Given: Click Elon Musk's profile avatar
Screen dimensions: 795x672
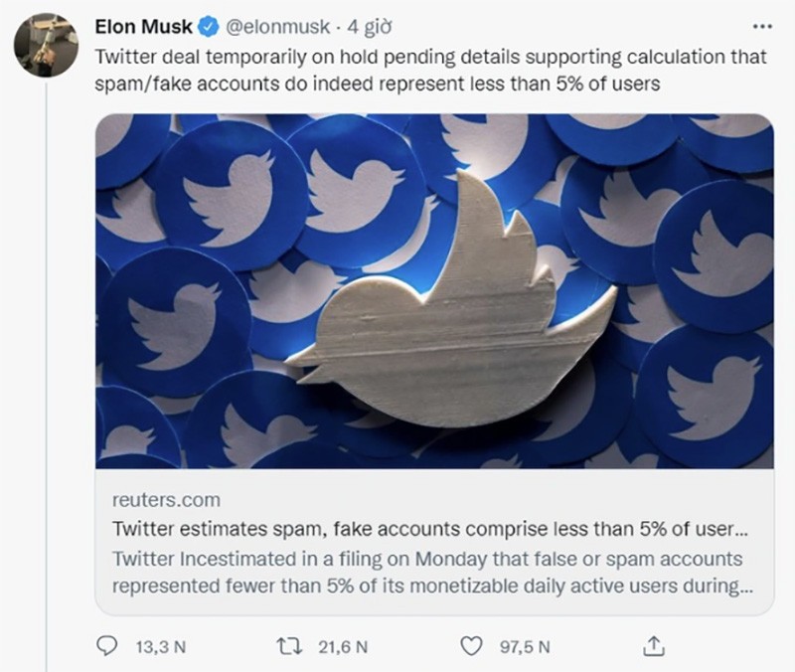Looking at the screenshot, I should click(46, 31).
